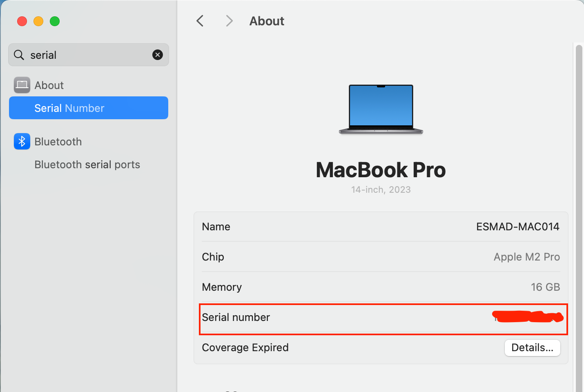Click the magnifying glass search icon
Viewport: 584px width, 392px height.
coord(19,55)
